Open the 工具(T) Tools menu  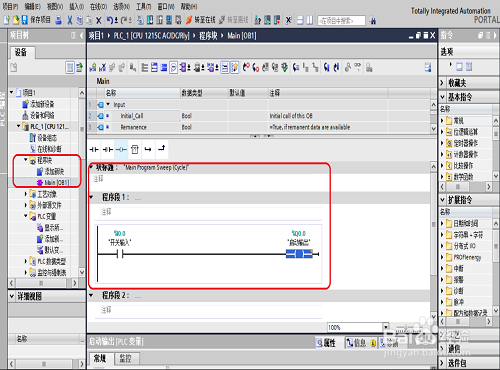tap(143, 6)
